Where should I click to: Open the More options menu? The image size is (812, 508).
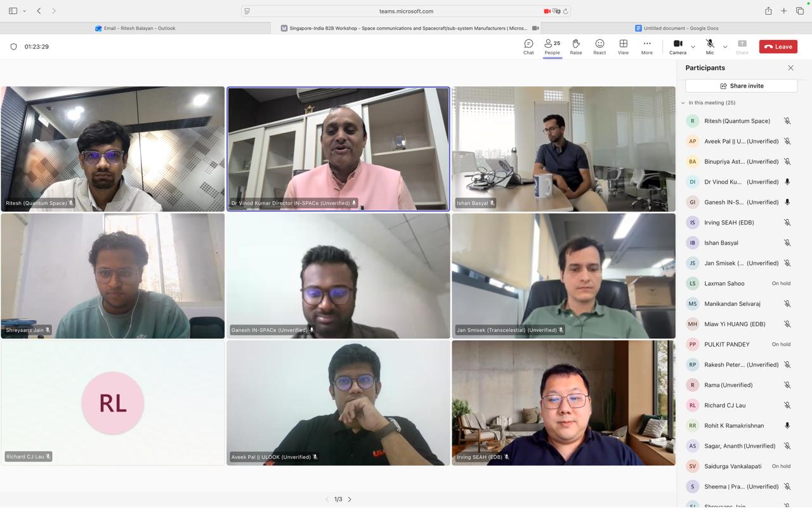(646, 46)
